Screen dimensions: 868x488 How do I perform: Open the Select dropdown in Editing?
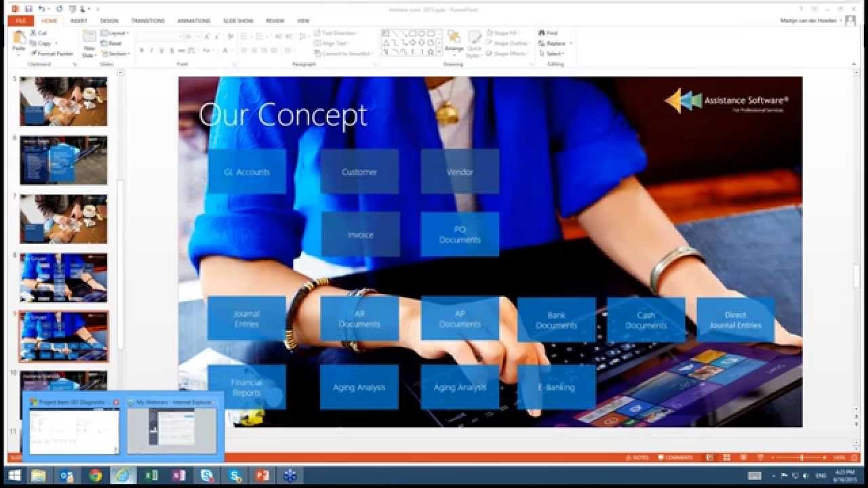[x=551, y=54]
